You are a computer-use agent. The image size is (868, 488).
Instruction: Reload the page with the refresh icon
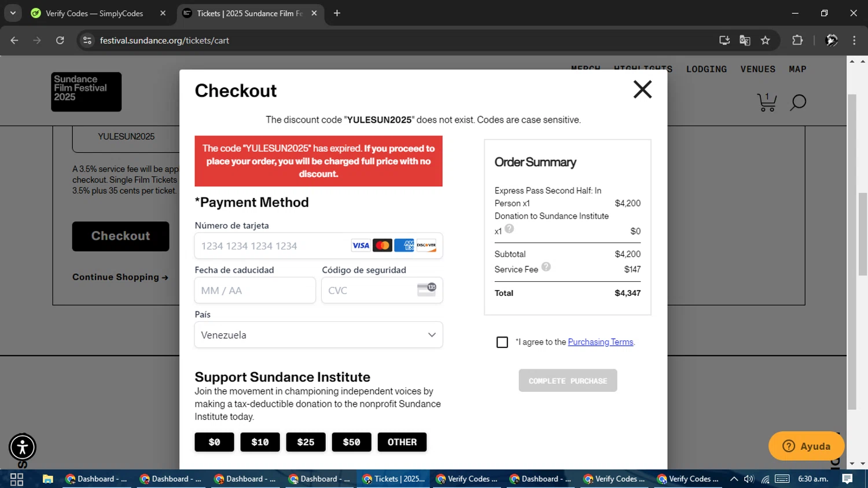coord(60,41)
